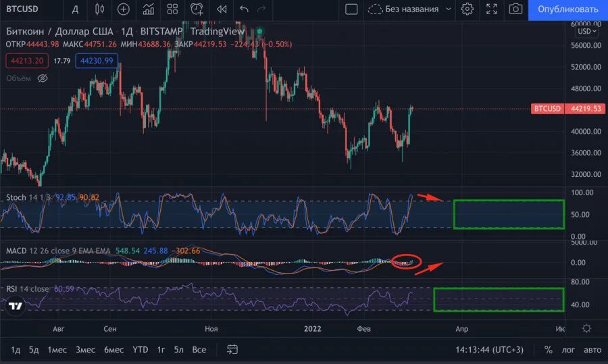Set range to 6мес
The width and height of the screenshot is (608, 364).
click(x=113, y=350)
